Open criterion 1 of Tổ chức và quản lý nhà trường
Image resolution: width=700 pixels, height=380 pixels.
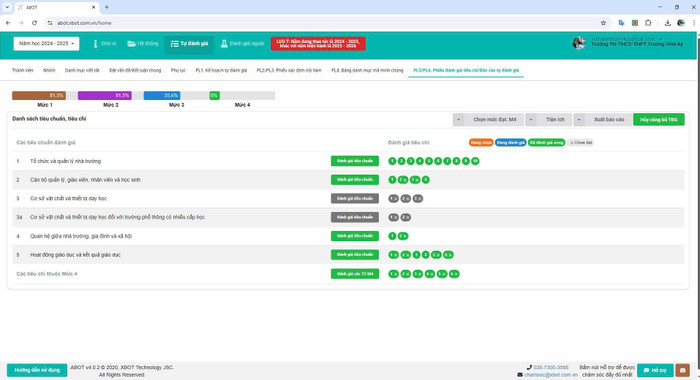point(392,161)
